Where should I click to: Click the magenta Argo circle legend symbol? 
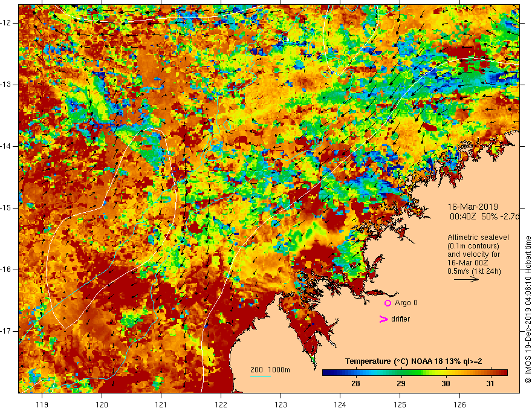(388, 303)
